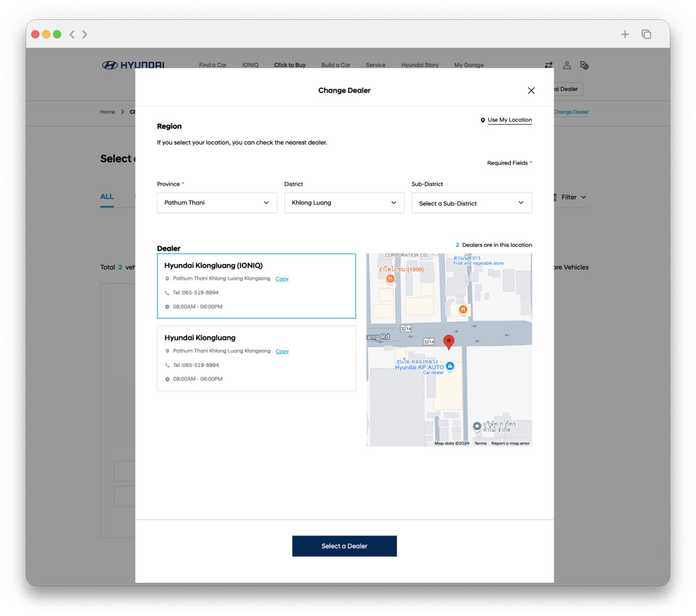The image size is (696, 616).
Task: Click the browser tab overview icon
Action: point(646,34)
